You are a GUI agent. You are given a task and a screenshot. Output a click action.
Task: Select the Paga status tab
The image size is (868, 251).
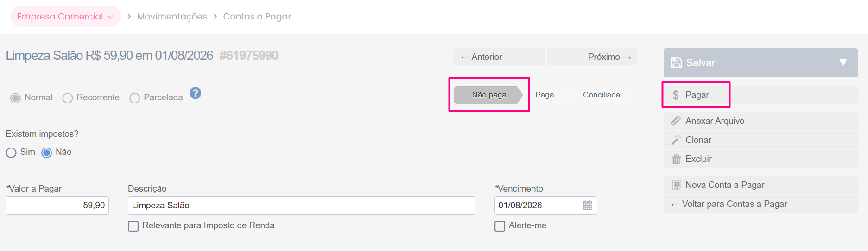545,95
